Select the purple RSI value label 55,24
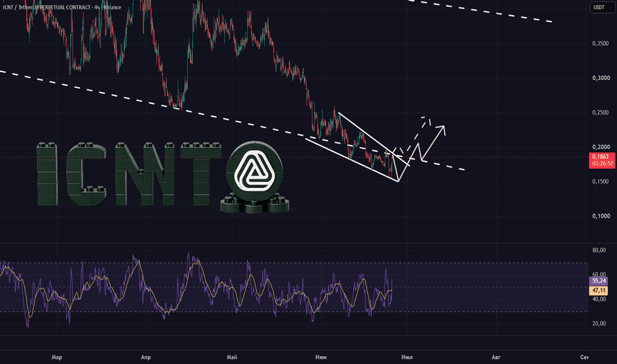This screenshot has width=617, height=364. [x=598, y=281]
